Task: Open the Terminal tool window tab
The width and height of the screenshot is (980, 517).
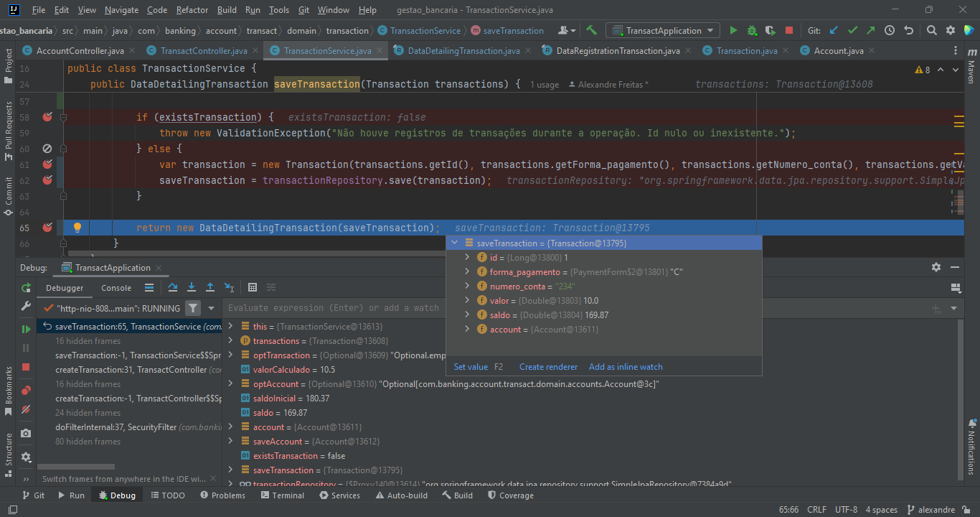Action: pyautogui.click(x=282, y=495)
